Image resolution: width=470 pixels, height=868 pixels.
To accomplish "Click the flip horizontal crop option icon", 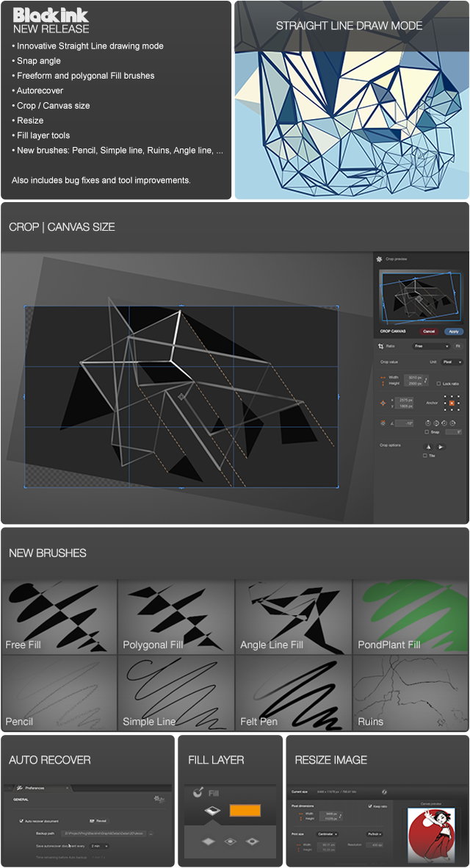I will [429, 447].
